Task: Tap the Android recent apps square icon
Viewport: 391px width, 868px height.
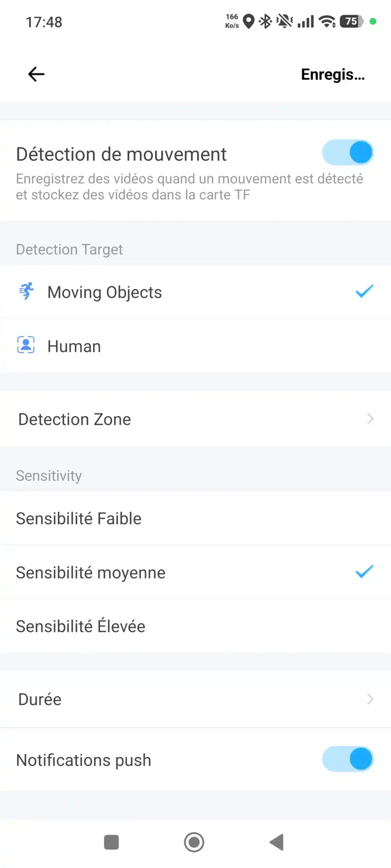Action: [111, 842]
